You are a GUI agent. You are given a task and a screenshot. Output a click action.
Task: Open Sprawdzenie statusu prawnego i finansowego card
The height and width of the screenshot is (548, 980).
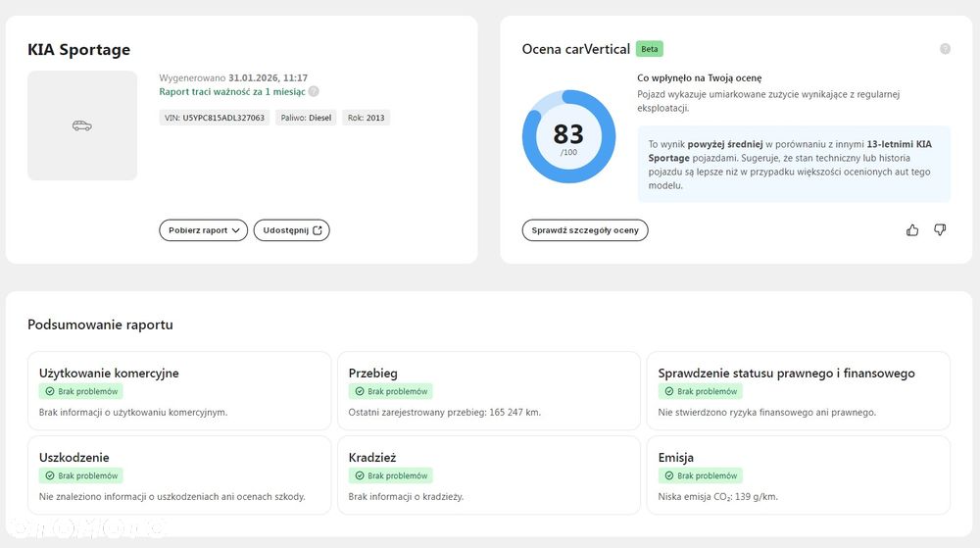tap(798, 390)
